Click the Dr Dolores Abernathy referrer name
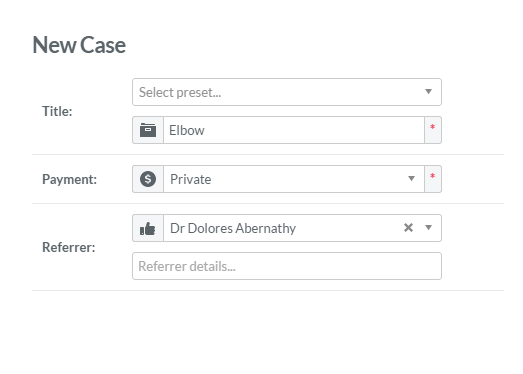523x374 pixels. coord(233,229)
